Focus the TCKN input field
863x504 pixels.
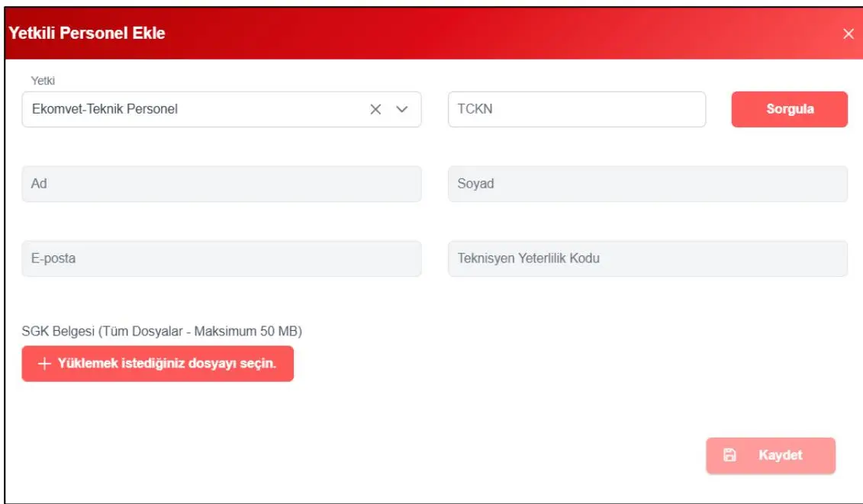point(576,110)
